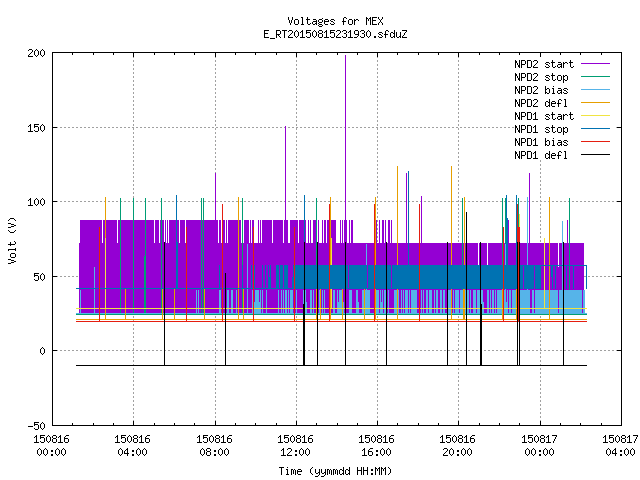Click the red NPD1 bias legend line
This screenshot has height=480, width=640.
[595, 142]
